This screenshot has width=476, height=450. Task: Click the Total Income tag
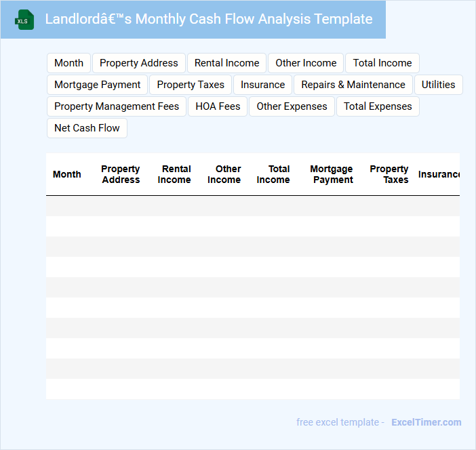point(382,63)
